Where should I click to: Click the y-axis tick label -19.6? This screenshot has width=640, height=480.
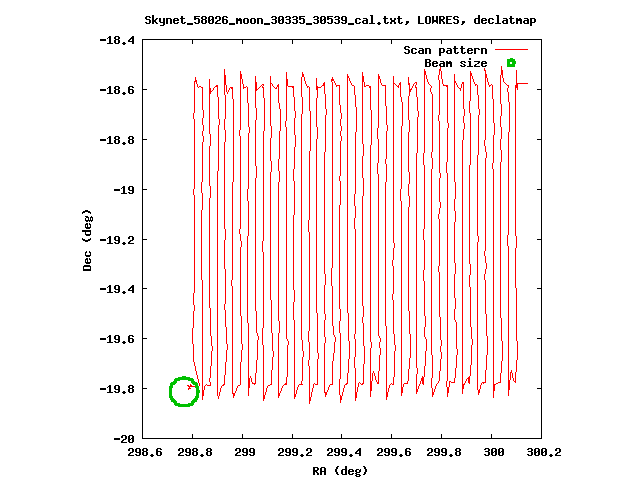[x=117, y=339]
